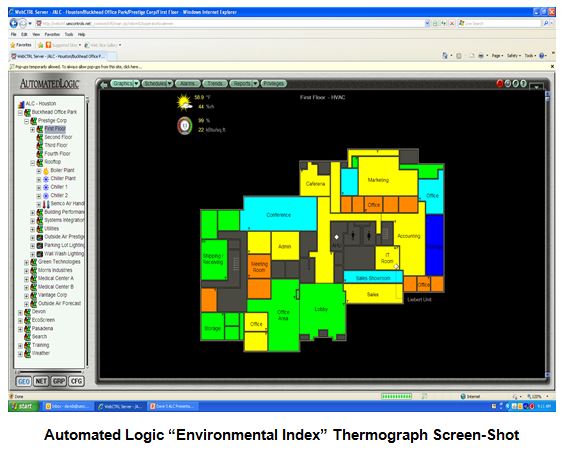
Task: Expand the Devon tree node
Action: [20, 312]
